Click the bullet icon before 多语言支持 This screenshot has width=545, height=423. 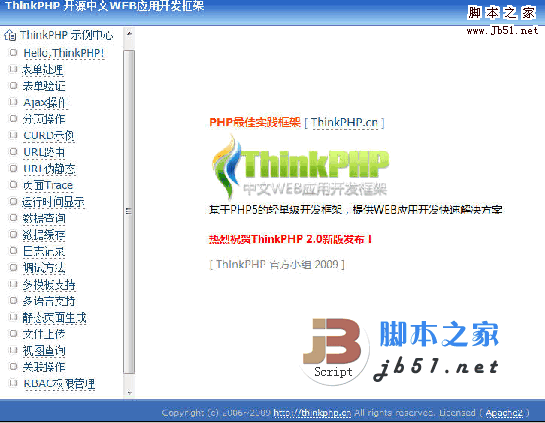point(13,300)
